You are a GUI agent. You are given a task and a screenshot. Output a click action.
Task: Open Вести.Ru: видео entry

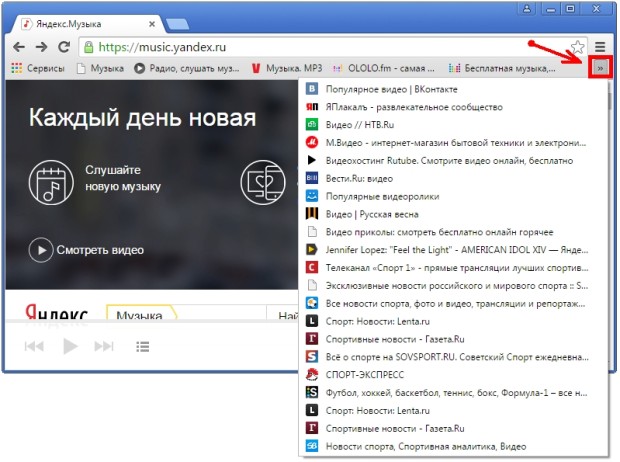(x=454, y=178)
